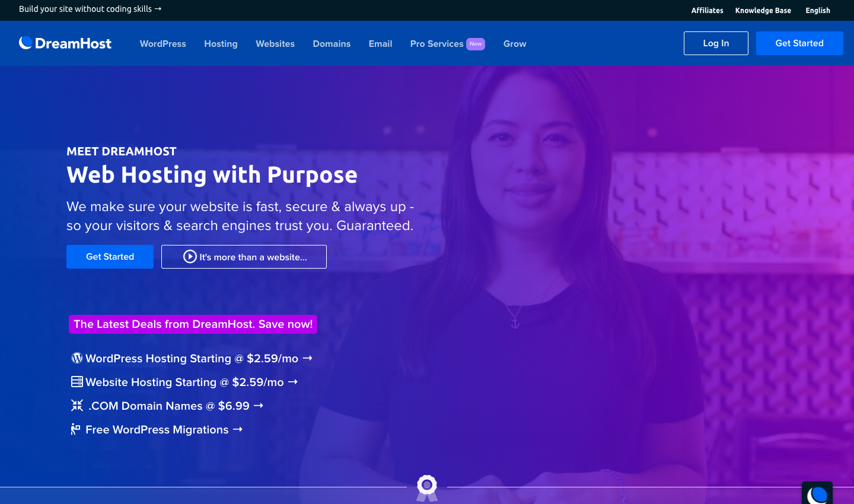This screenshot has height=504, width=854.
Task: Click the New badge on Pro Services
Action: [476, 44]
